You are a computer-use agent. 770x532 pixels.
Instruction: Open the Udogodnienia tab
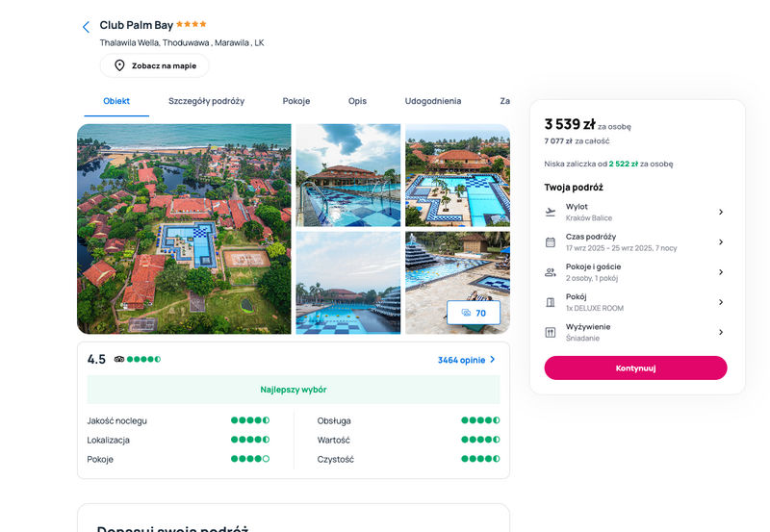coord(432,101)
